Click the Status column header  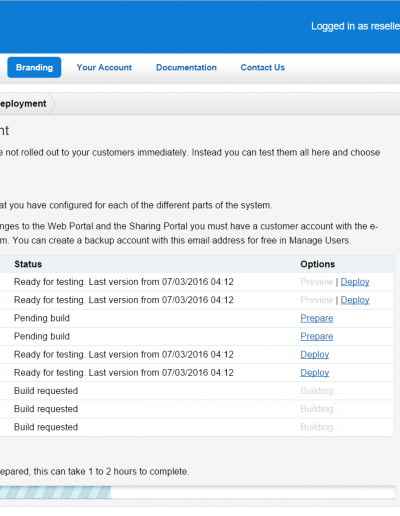coord(28,264)
